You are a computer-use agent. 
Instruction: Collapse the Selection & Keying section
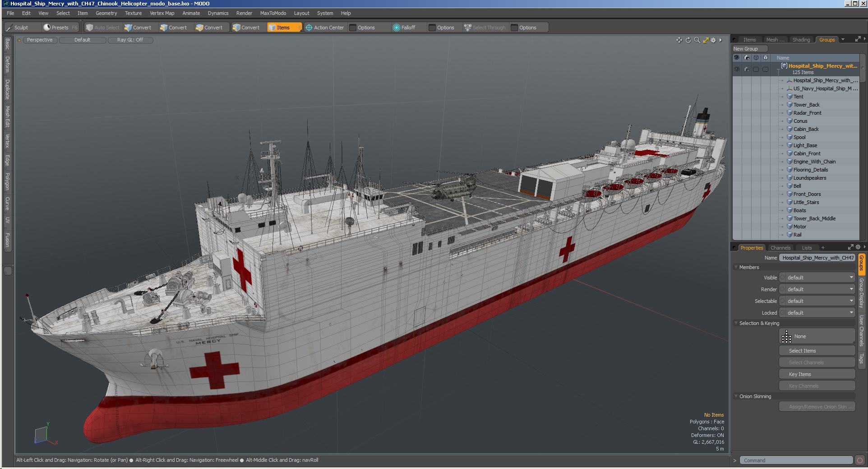[736, 323]
